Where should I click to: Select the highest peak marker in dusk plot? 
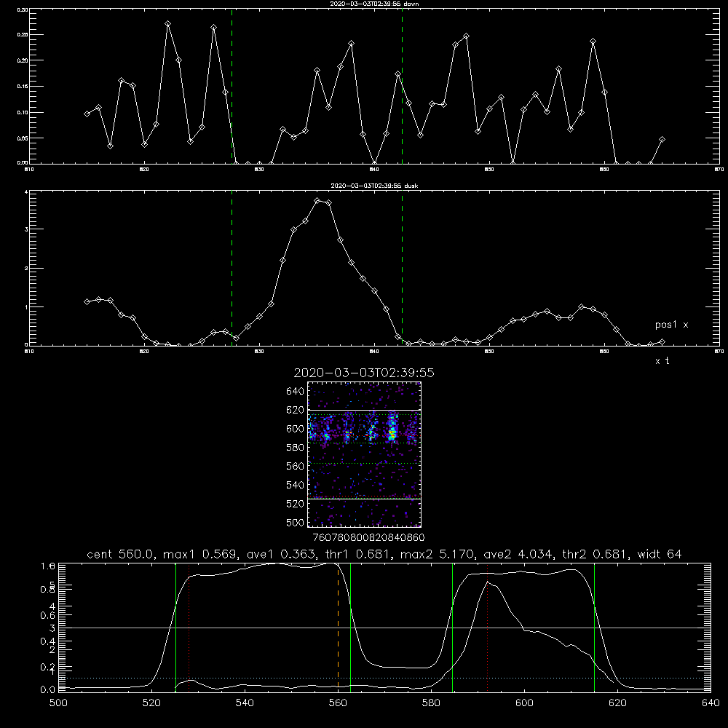(x=317, y=201)
